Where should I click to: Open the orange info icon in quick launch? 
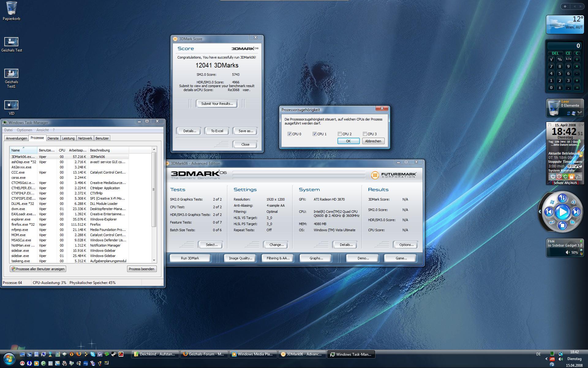pyautogui.click(x=72, y=354)
